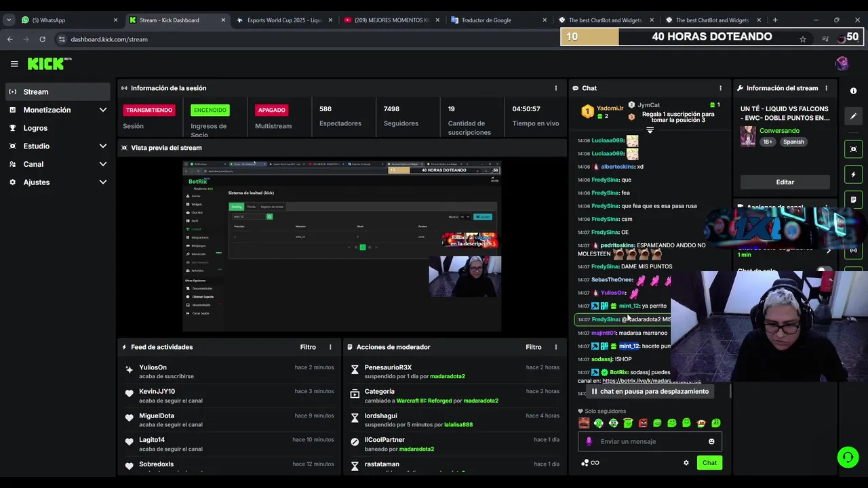Switch to the Esports World Cup 2025 tab
This screenshot has width=868, height=488.
(283, 20)
